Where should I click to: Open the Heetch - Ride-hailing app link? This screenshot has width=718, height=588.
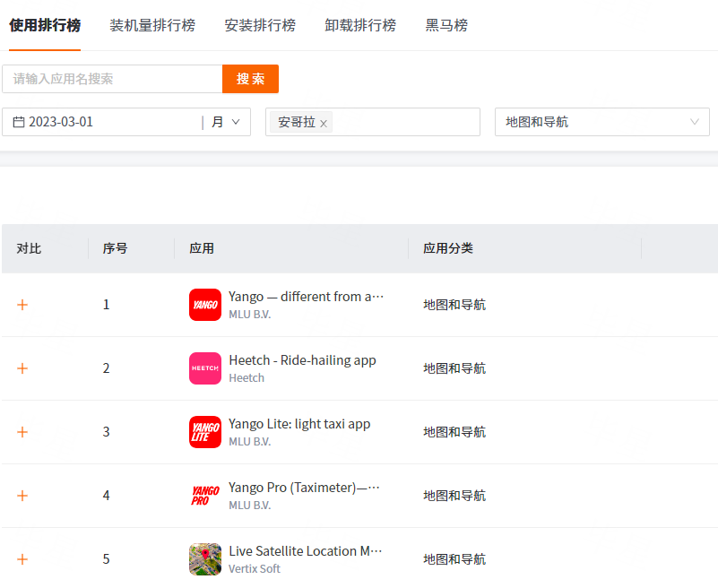302,360
